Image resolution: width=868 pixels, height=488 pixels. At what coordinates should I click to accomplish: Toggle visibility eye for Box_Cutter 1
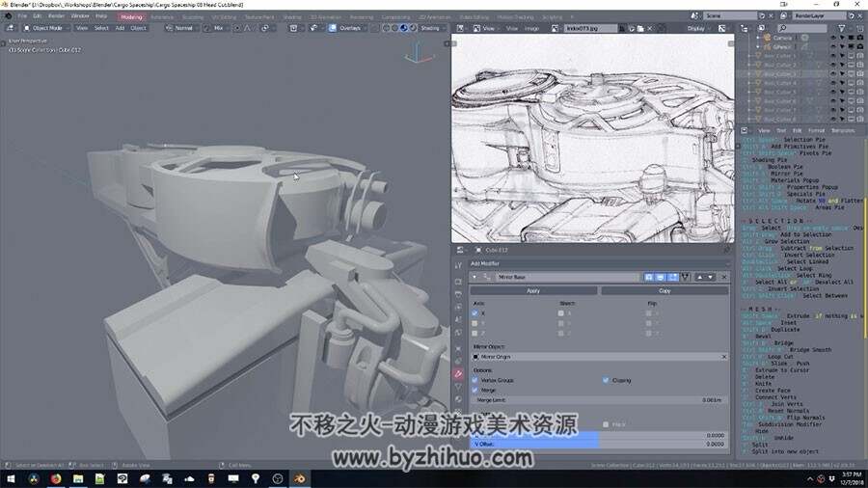(833, 56)
